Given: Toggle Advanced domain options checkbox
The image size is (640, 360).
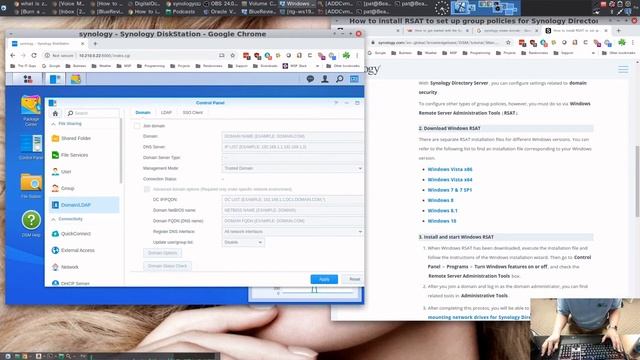Looking at the screenshot, I should pyautogui.click(x=147, y=189).
